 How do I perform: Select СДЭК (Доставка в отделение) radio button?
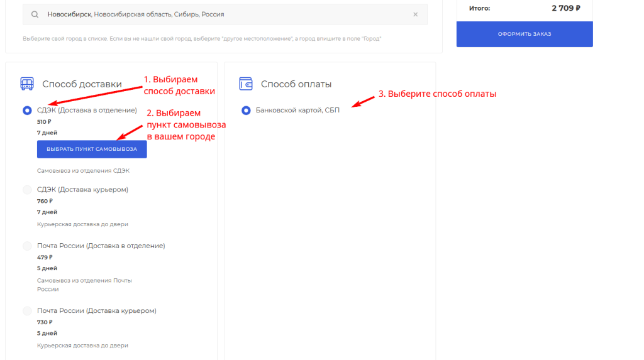coord(27,111)
